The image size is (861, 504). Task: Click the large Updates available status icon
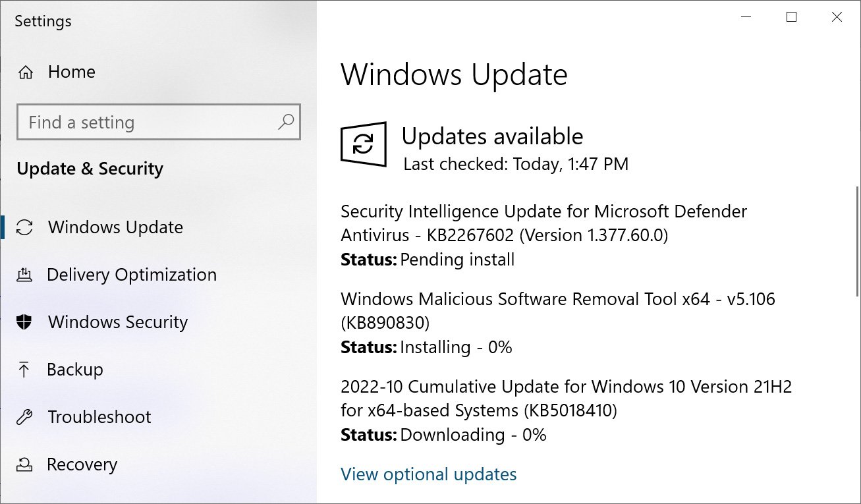pos(363,143)
